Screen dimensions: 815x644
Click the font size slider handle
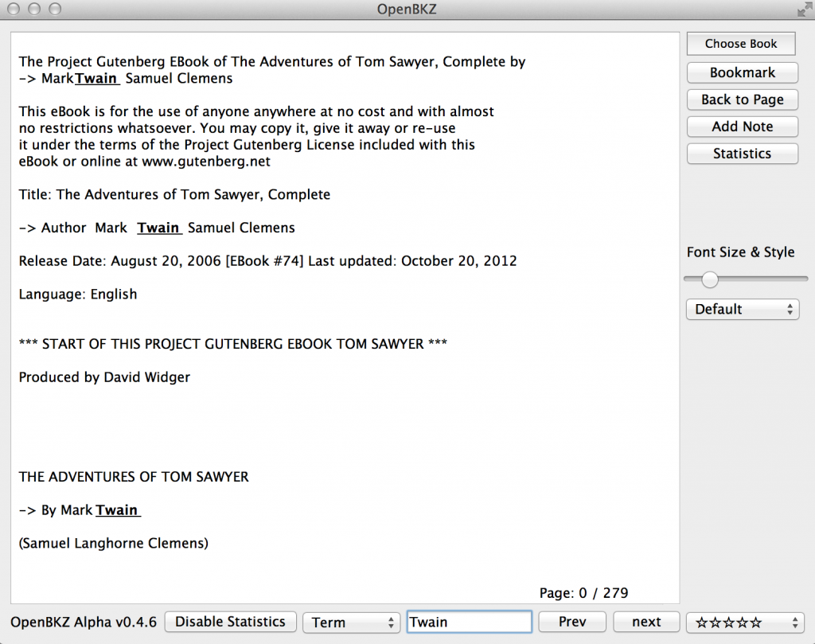(x=710, y=279)
